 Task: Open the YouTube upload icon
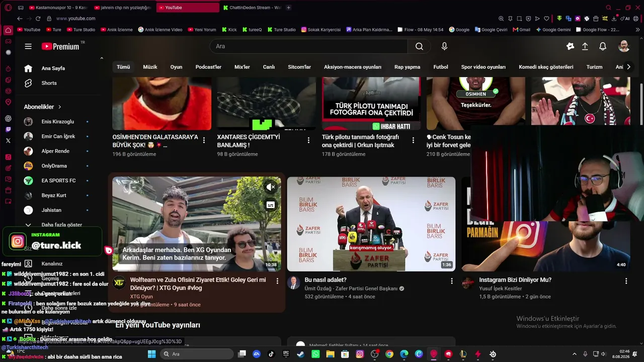coord(585,46)
